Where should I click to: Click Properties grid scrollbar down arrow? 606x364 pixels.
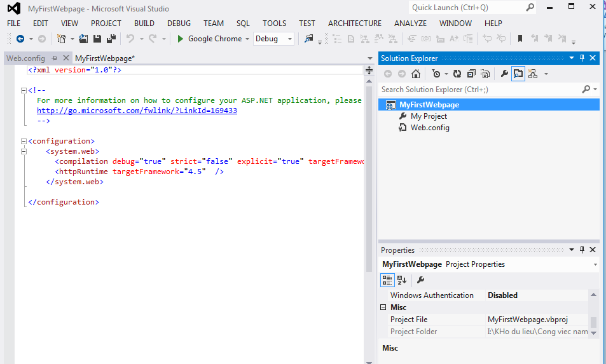[x=594, y=333]
